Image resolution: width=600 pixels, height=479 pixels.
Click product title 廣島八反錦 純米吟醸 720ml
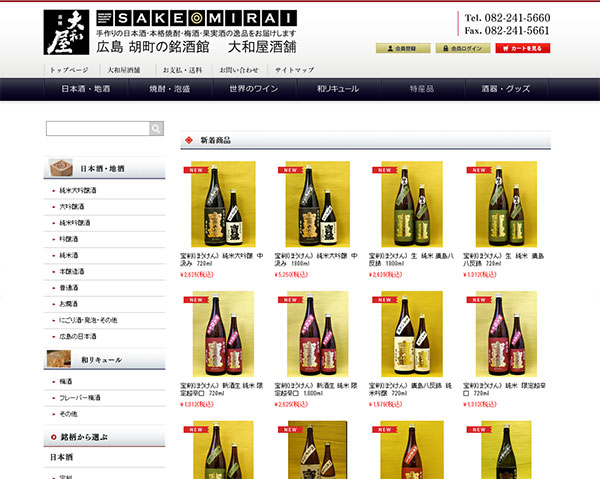(410, 389)
